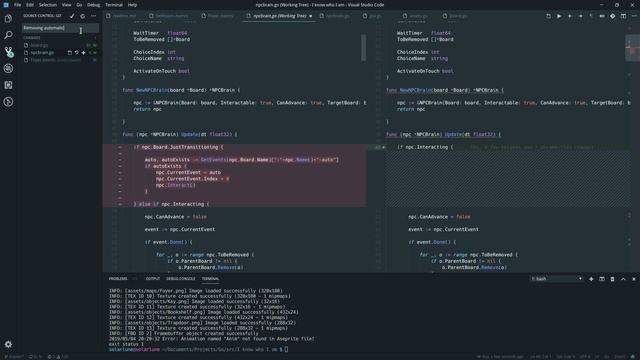The height and width of the screenshot is (360, 640).
Task: Open the Extensions view in activity bar
Action: 8,85
